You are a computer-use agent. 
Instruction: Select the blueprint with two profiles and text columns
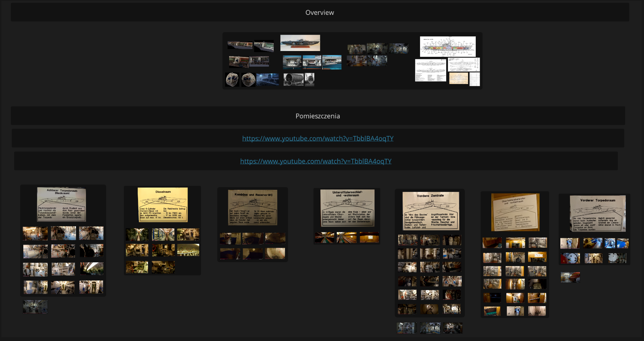(x=431, y=70)
